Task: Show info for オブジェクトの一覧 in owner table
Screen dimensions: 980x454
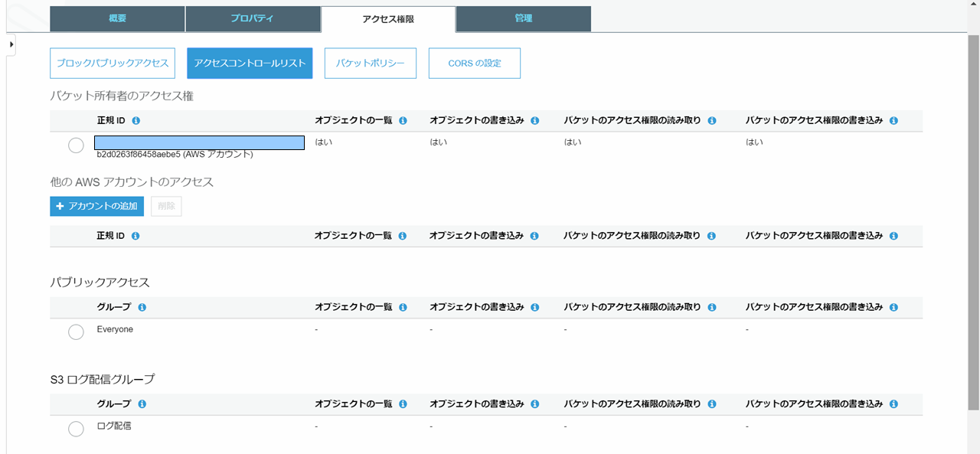Action: [403, 121]
